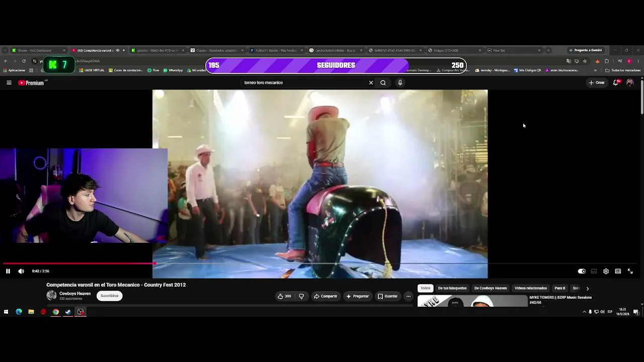Open the Chrome profile avatar
The width and height of the screenshot is (644, 362).
pos(629,61)
